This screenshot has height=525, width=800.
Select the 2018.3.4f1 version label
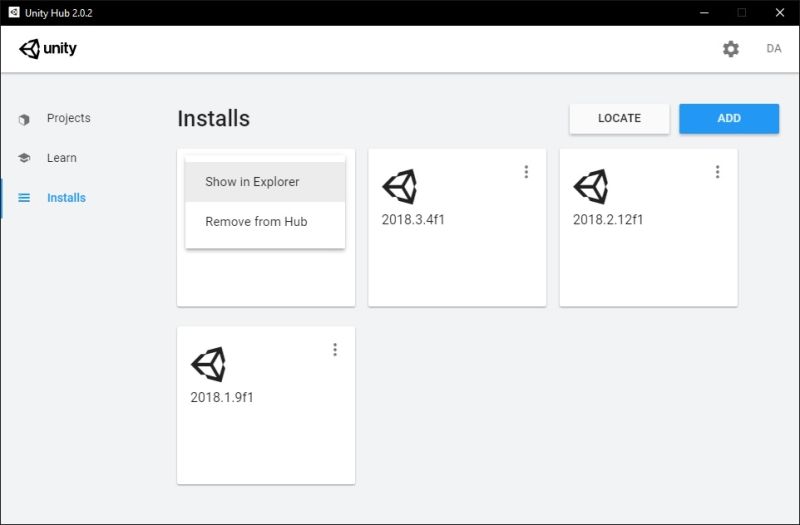point(413,220)
